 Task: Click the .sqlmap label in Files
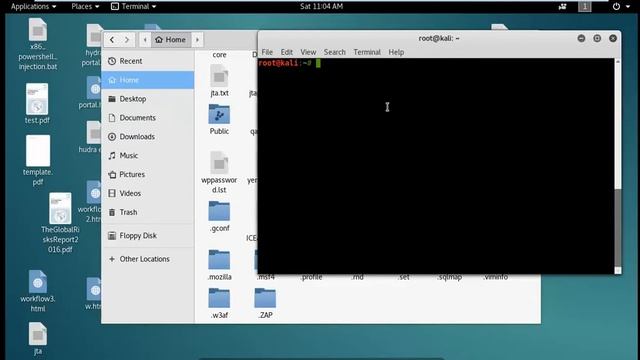(x=449, y=278)
